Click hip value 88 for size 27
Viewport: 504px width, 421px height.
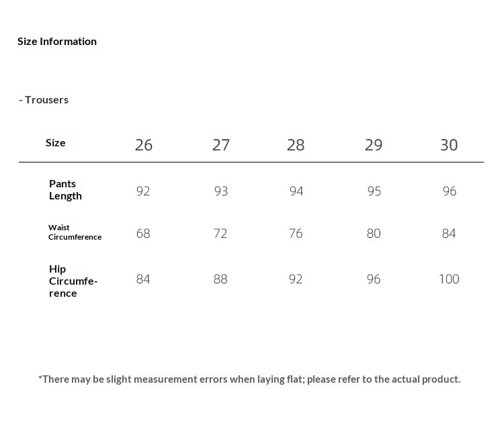point(220,279)
